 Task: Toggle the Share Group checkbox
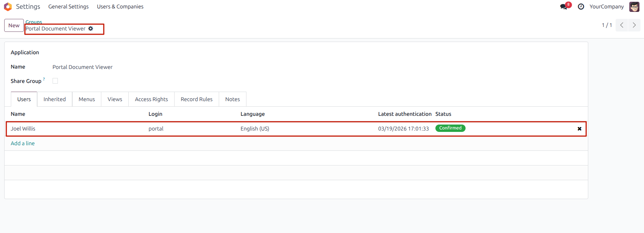[55, 81]
